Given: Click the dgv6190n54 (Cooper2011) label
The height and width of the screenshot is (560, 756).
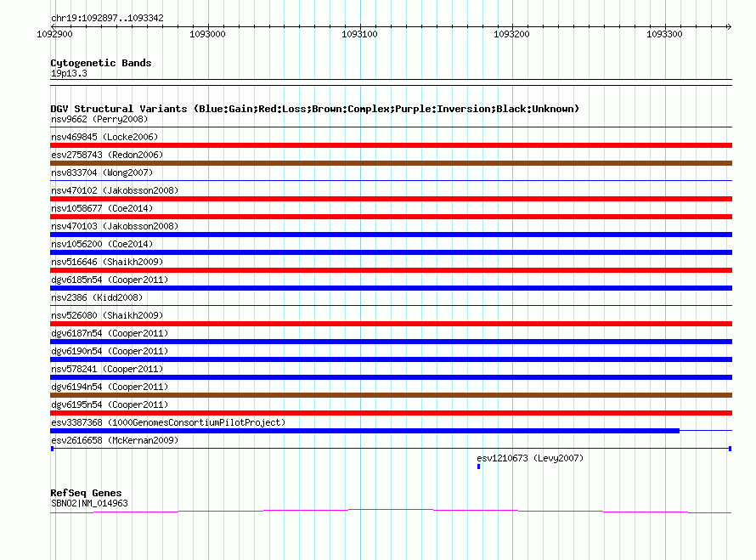Looking at the screenshot, I should (x=110, y=351).
